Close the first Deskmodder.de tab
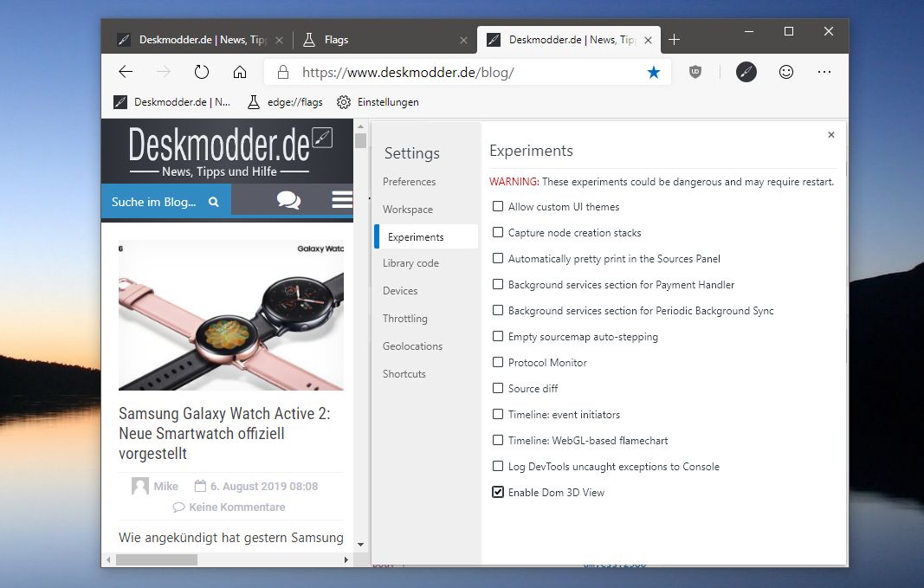Image resolution: width=924 pixels, height=588 pixels. 280,40
